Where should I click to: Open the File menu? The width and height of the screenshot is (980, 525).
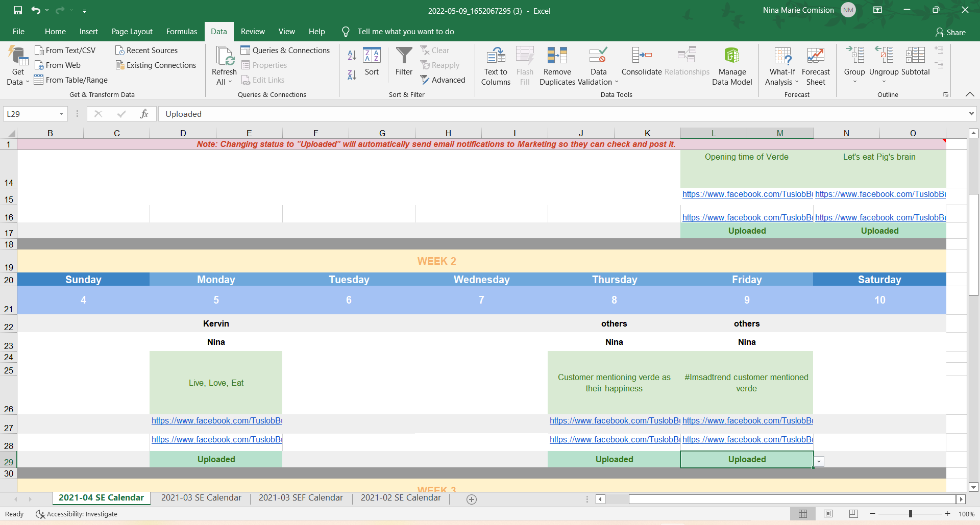(x=18, y=32)
